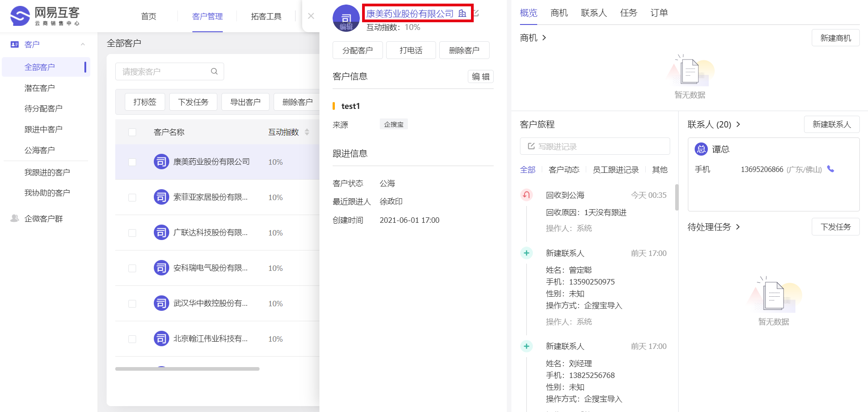The image size is (868, 412).
Task: Click the 导出客户 toolbar button
Action: [x=245, y=102]
